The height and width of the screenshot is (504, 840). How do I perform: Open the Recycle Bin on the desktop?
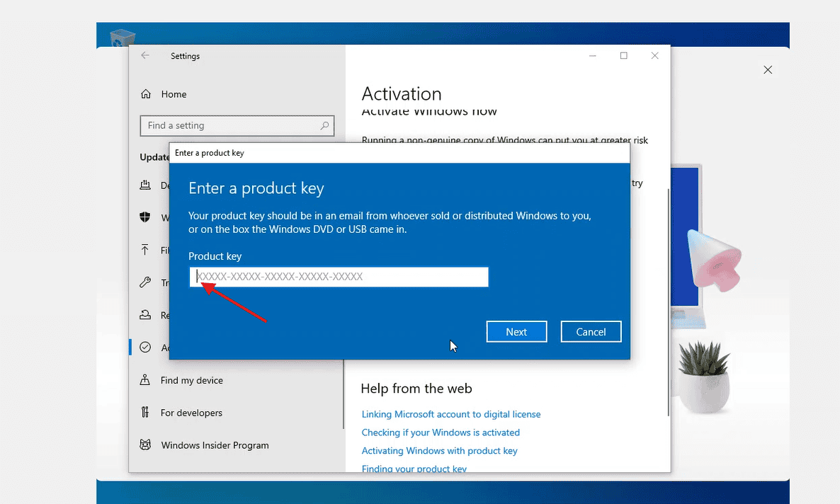click(x=122, y=38)
